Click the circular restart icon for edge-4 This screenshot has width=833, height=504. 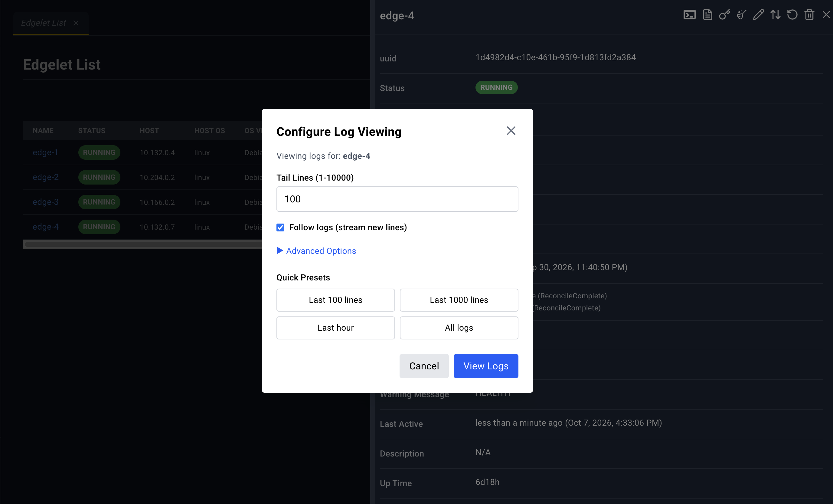pos(792,15)
